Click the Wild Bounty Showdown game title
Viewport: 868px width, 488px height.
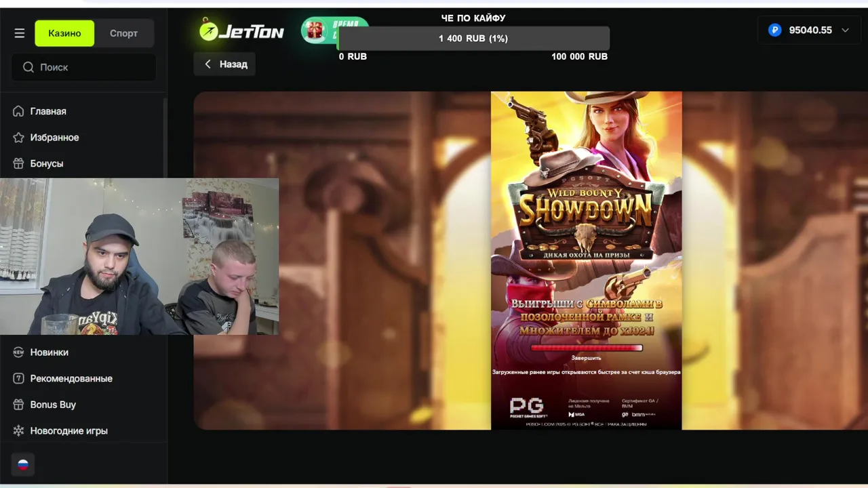coord(586,209)
